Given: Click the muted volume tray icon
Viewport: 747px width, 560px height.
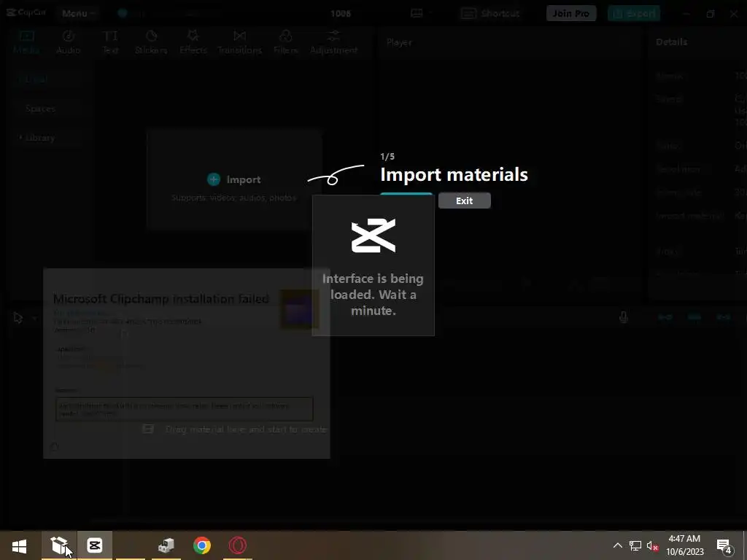Looking at the screenshot, I should tap(652, 545).
